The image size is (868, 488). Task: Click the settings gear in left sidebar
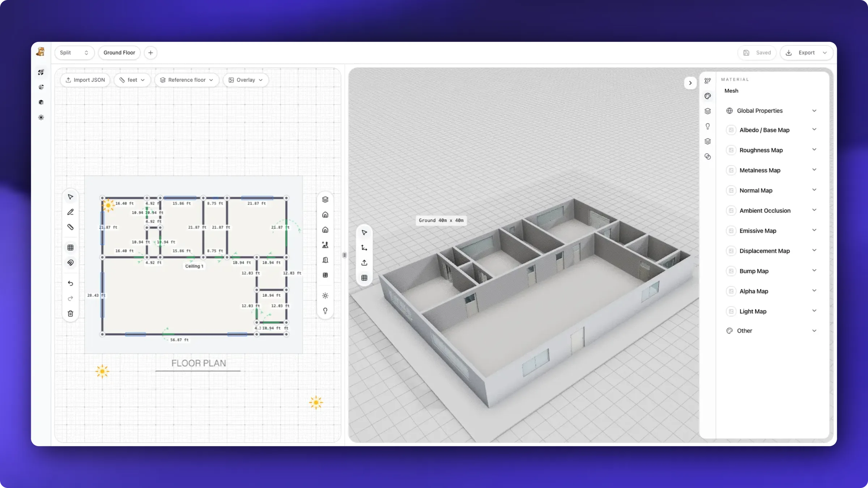[x=41, y=117]
